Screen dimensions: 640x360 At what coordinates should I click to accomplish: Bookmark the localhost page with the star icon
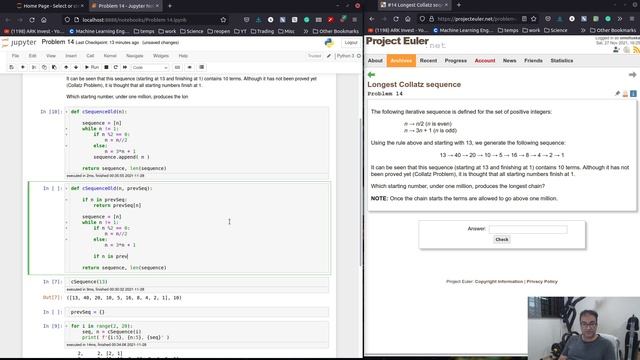[x=223, y=20]
